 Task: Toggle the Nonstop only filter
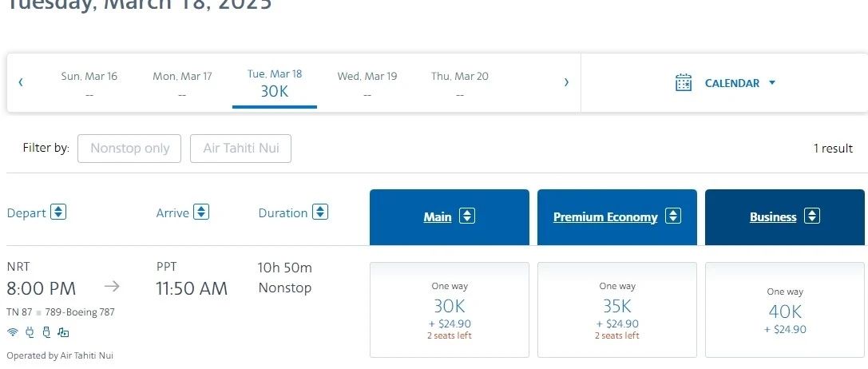pos(129,149)
